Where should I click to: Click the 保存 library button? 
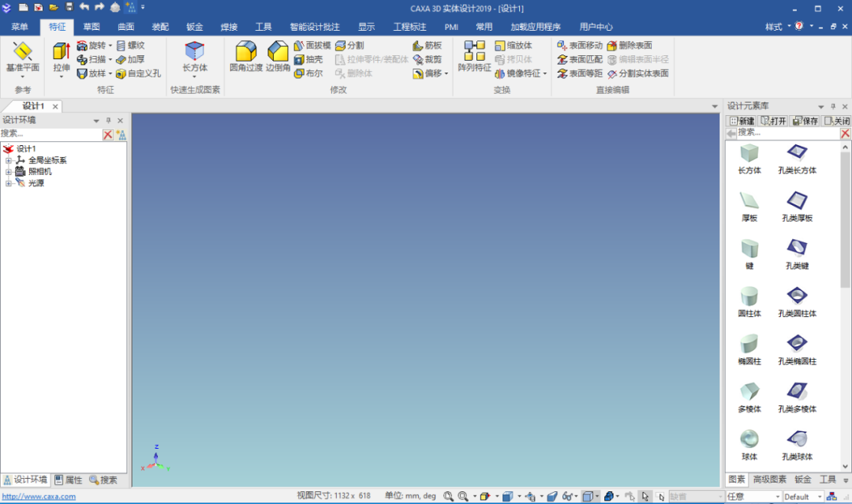coord(805,121)
